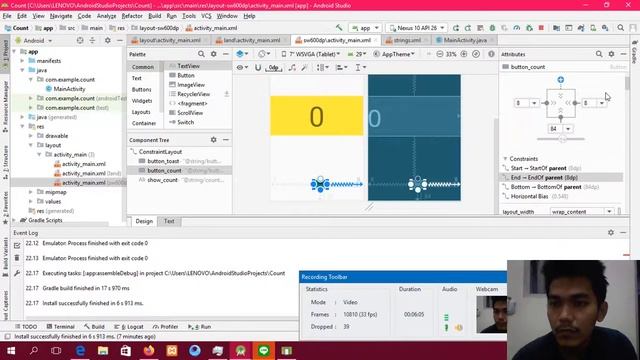Viewport: 640px width, 360px height.
Task: Open the Logcat tool window
Action: 129,327
